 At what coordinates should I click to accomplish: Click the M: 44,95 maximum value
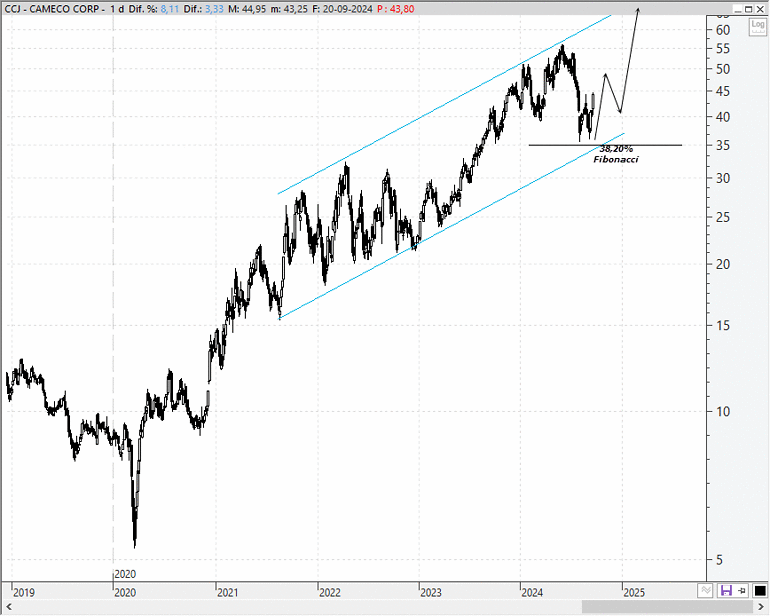(248, 9)
